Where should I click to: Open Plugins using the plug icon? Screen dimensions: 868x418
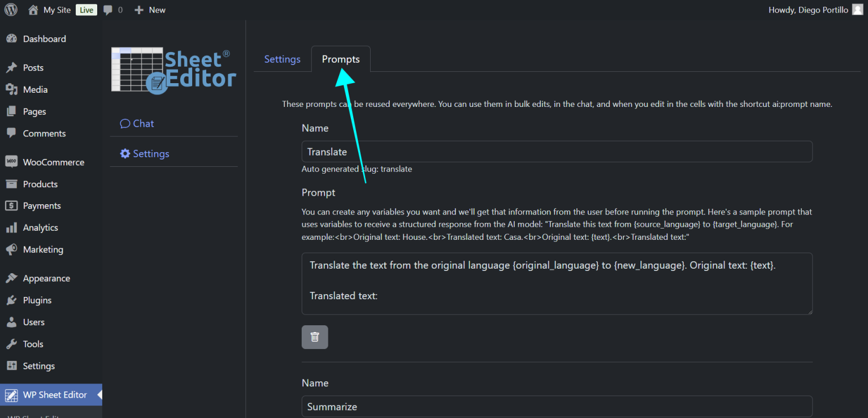click(12, 300)
